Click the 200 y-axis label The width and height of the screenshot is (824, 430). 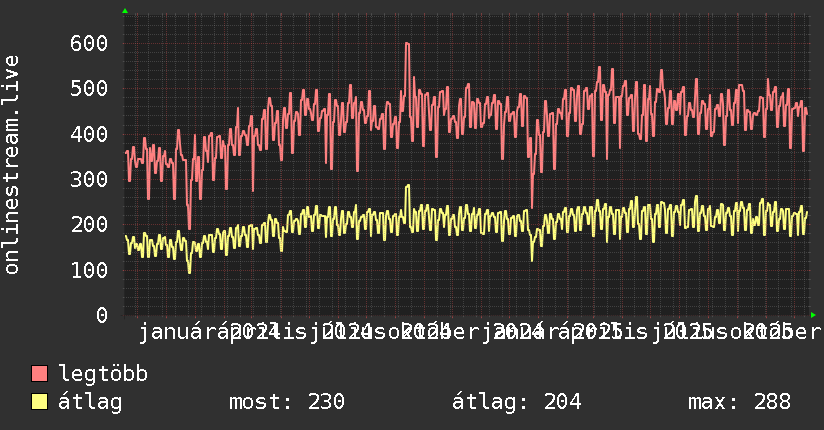(89, 225)
